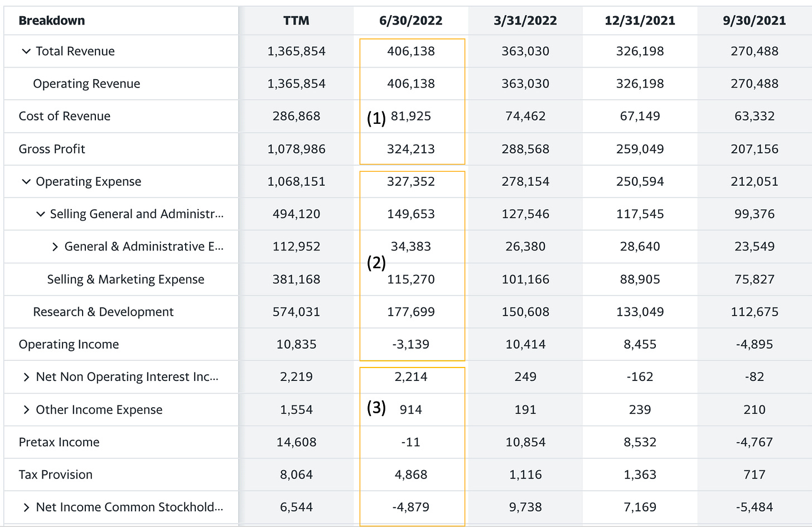Click TTM Net Income value 6,544
This screenshot has width=812, height=527.
[296, 507]
